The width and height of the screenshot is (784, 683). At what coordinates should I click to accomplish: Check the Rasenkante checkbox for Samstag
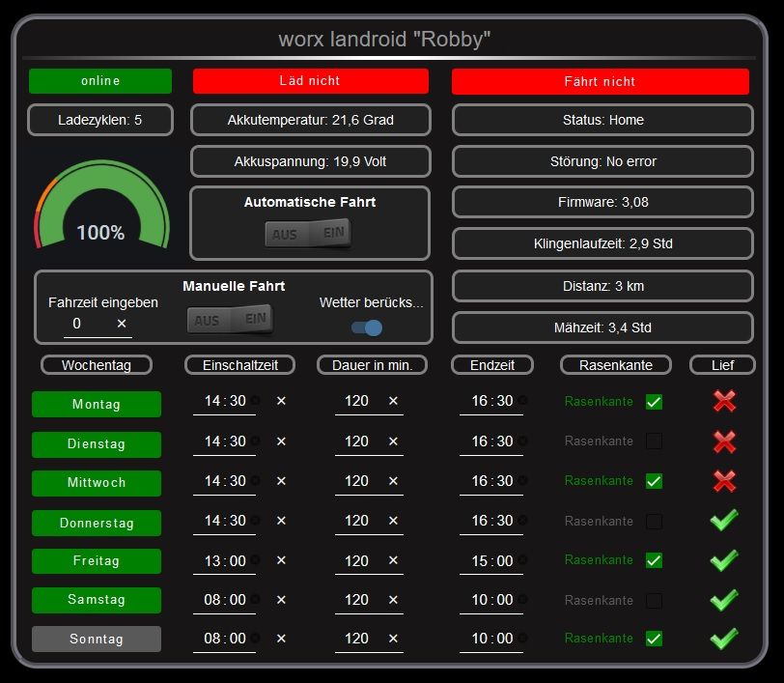pos(654,601)
